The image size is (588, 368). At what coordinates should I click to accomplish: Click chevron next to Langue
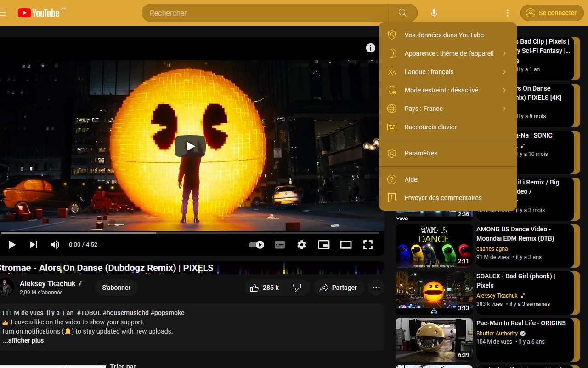coord(504,72)
